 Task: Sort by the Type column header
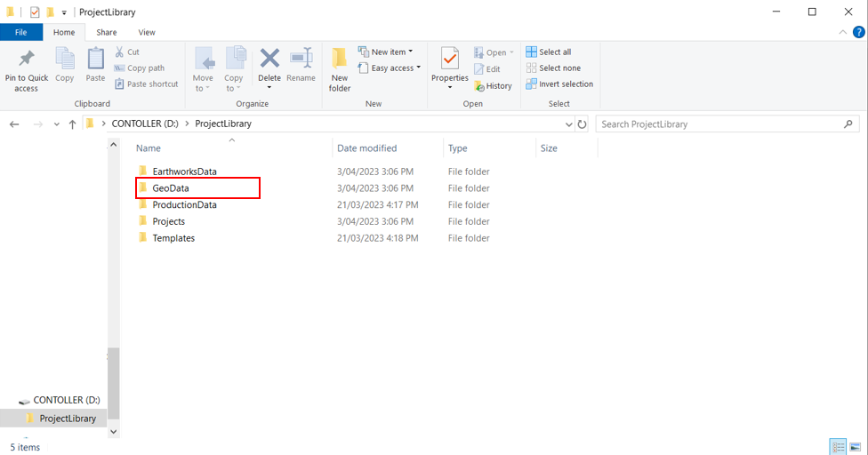[x=458, y=148]
